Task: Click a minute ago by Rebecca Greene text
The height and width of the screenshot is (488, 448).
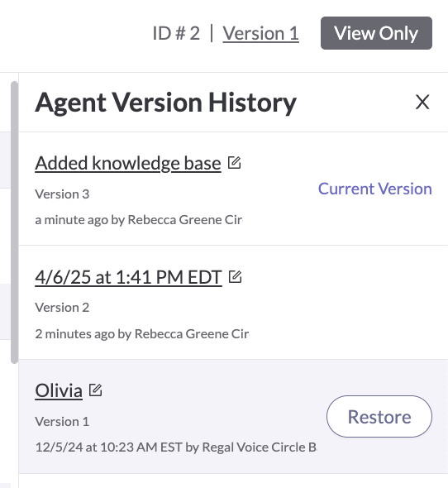Action: coord(139,220)
